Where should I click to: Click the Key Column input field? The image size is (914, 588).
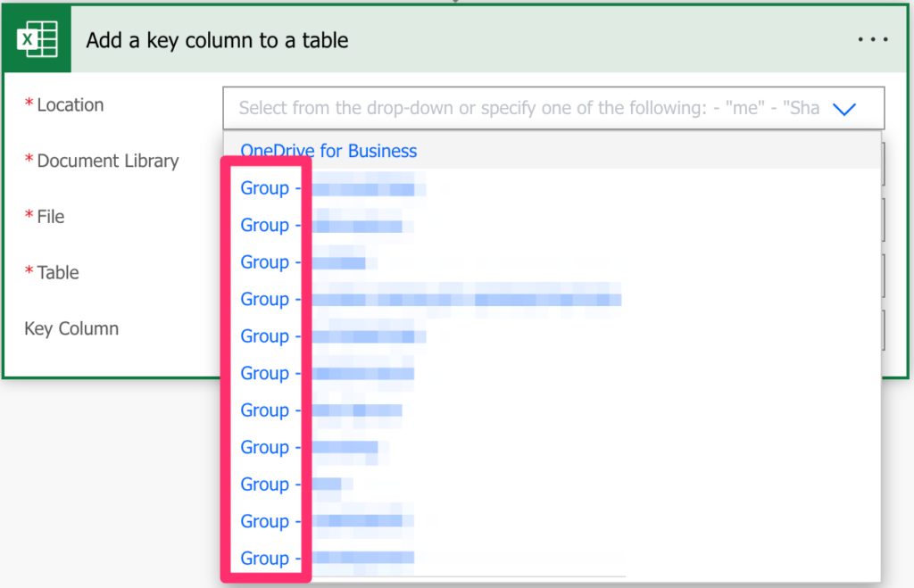tap(880, 330)
